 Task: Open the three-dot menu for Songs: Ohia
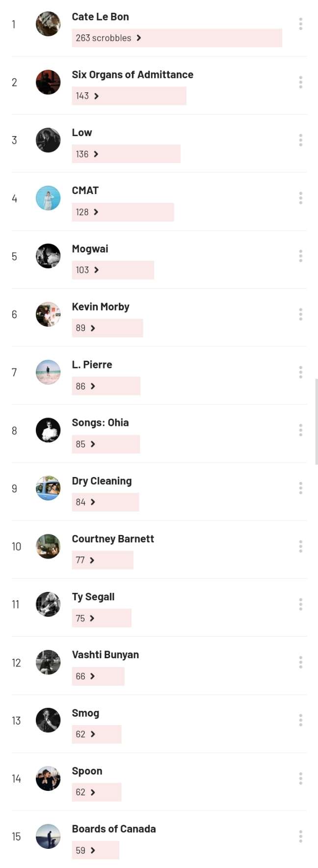click(x=300, y=430)
